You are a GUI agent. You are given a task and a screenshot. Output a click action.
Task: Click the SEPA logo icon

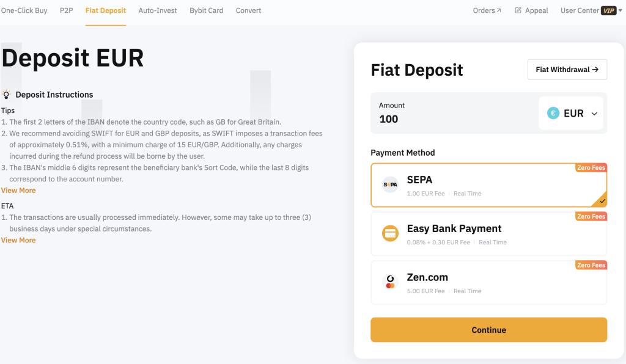[390, 184]
